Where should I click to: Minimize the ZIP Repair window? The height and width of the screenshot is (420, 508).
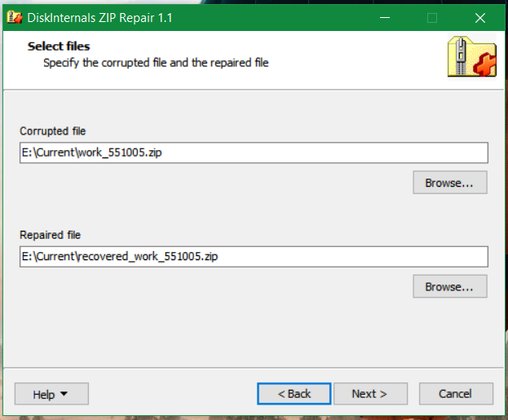tap(385, 17)
